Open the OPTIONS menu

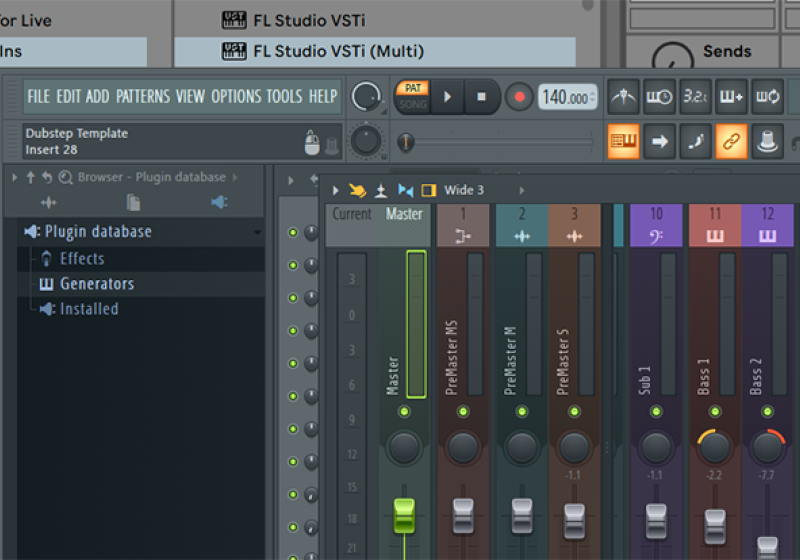[235, 97]
